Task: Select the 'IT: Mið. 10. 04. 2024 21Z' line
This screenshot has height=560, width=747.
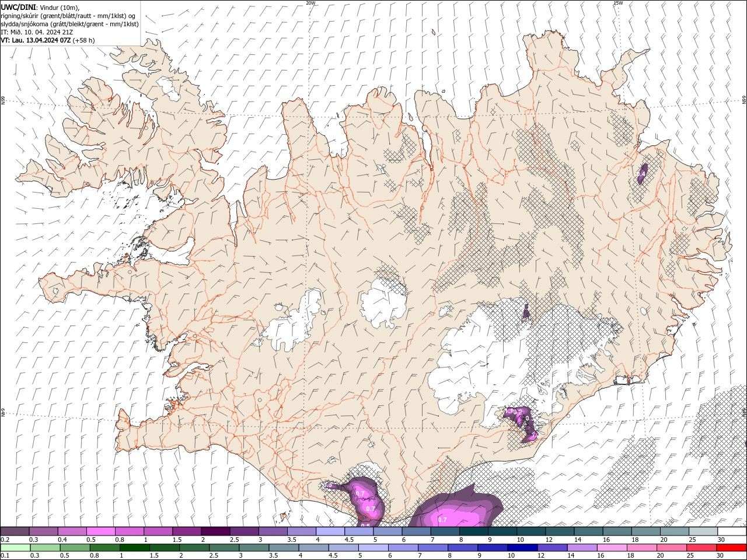Action: [x=36, y=32]
